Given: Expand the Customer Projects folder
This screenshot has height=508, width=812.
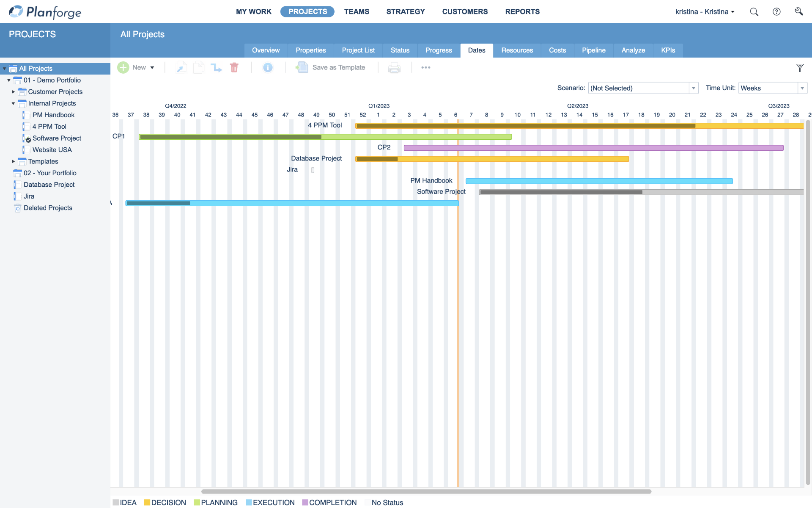Looking at the screenshot, I should (x=13, y=92).
